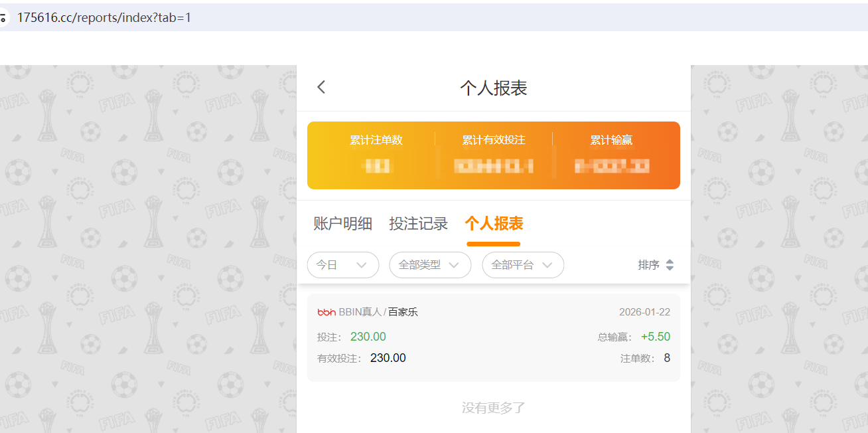Click the back arrow to return

(x=321, y=87)
